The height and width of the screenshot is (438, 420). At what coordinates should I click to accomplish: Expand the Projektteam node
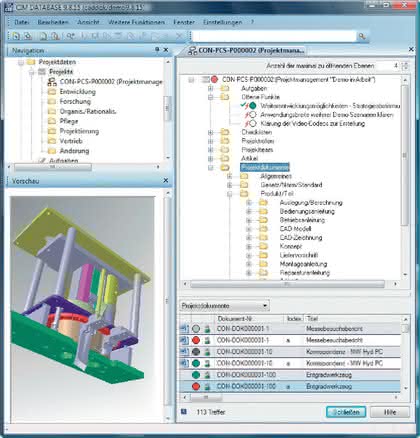(x=210, y=150)
